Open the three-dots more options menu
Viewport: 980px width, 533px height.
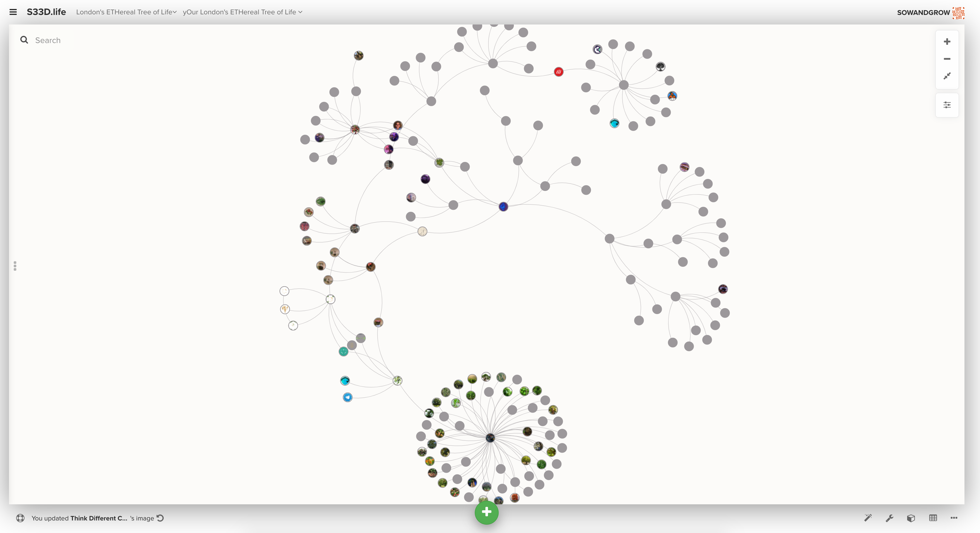click(954, 518)
